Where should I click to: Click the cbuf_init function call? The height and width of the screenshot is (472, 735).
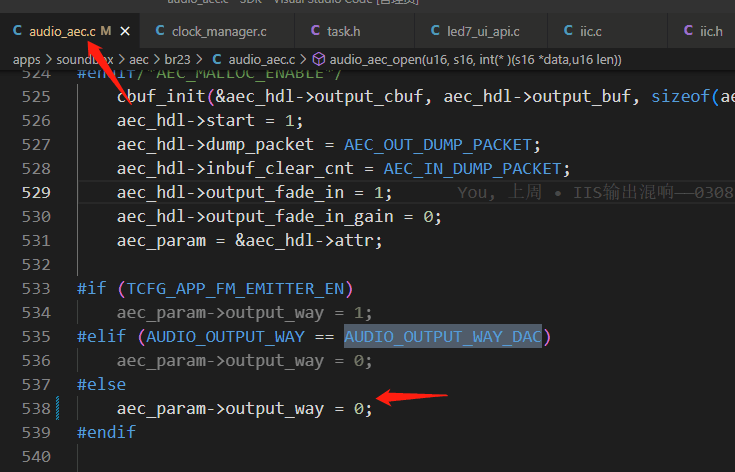click(x=161, y=97)
